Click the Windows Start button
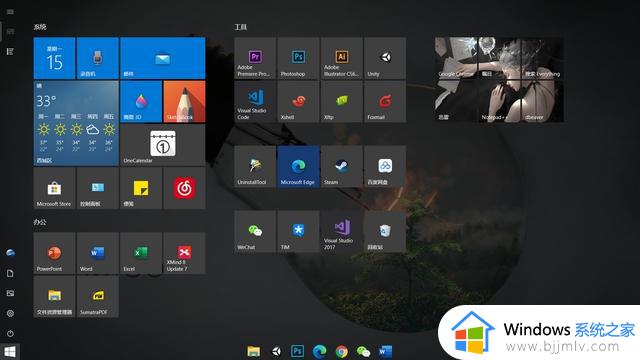The width and height of the screenshot is (640, 360). [10, 352]
